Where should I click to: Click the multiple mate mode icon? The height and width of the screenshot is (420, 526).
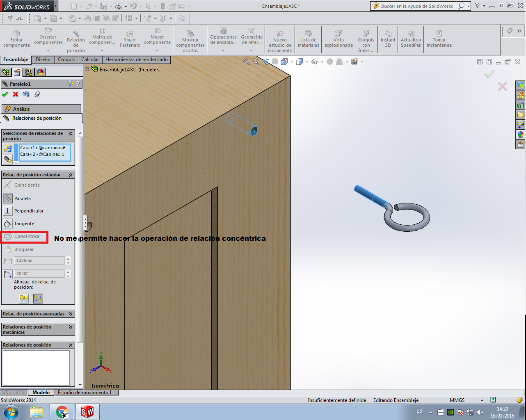(x=8, y=159)
